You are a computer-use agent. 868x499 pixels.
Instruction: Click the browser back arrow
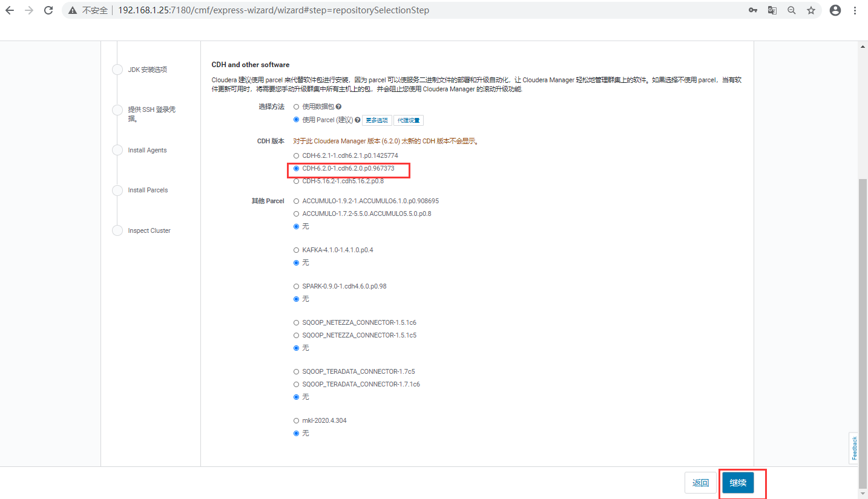10,10
